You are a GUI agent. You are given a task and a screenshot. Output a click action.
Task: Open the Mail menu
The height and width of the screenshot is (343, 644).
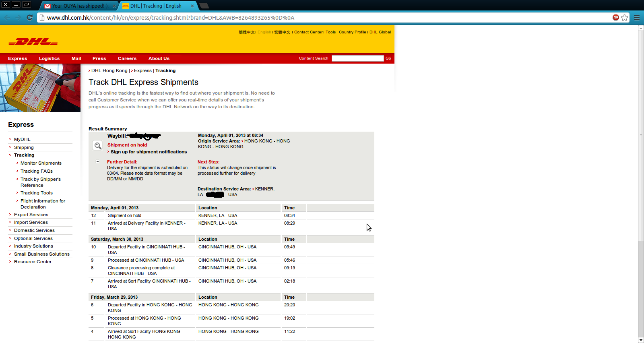point(76,58)
